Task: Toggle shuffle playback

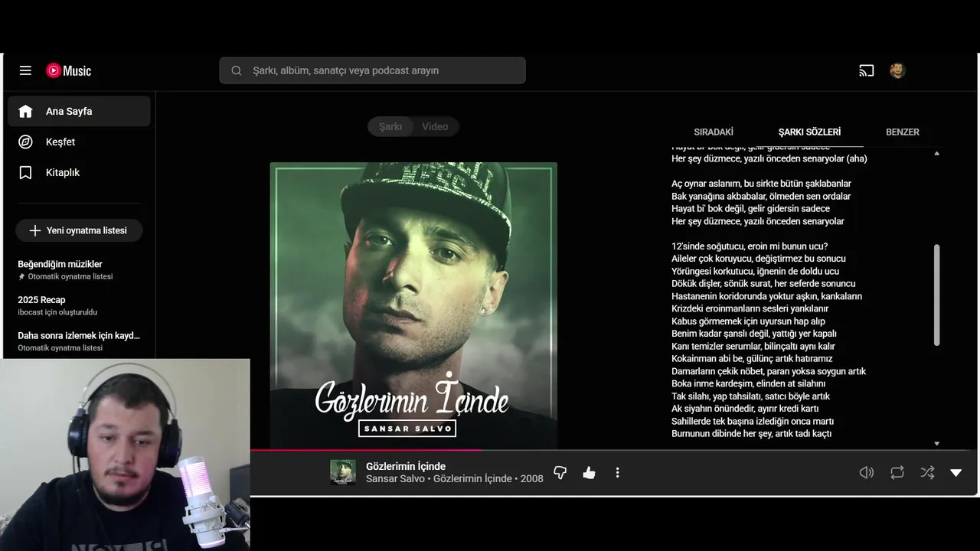Action: pyautogui.click(x=927, y=473)
